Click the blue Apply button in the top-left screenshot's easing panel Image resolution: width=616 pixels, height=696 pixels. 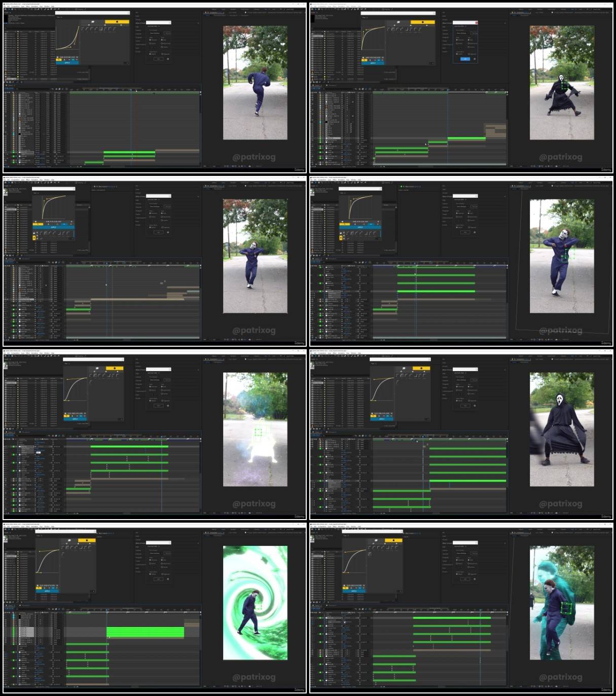coord(67,63)
